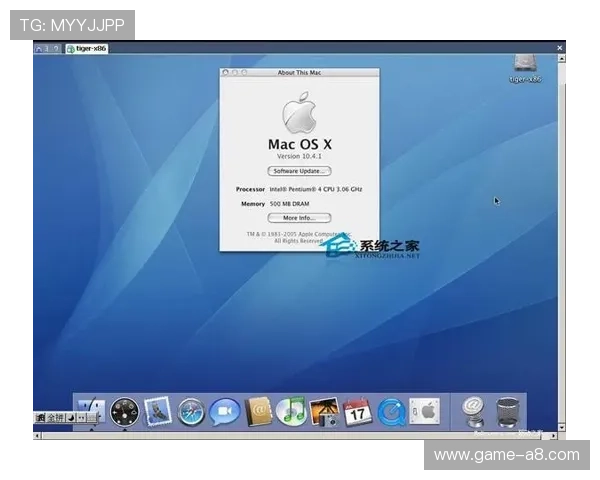Close the About This Mac window
The height and width of the screenshot is (480, 600).
pos(225,73)
